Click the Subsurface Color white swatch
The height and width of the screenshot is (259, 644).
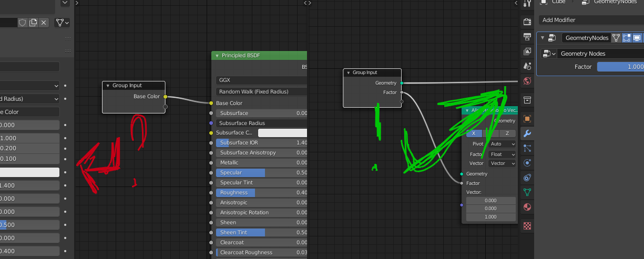click(x=282, y=133)
